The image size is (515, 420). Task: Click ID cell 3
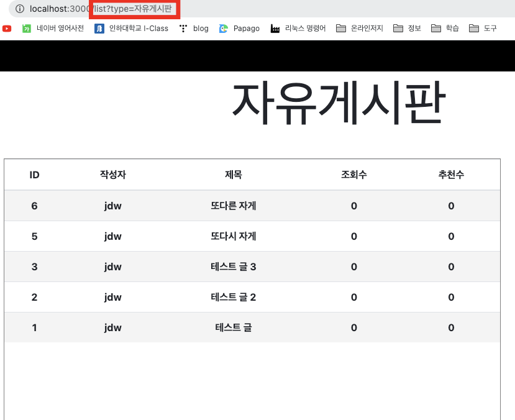35,267
